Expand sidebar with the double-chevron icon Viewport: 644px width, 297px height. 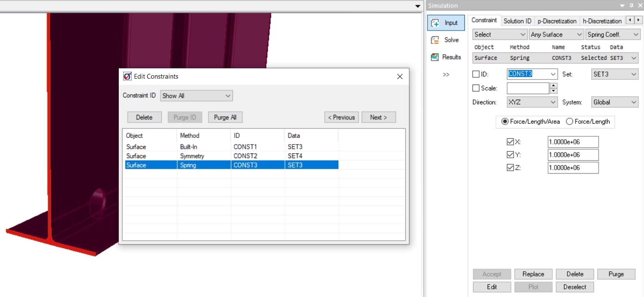446,75
